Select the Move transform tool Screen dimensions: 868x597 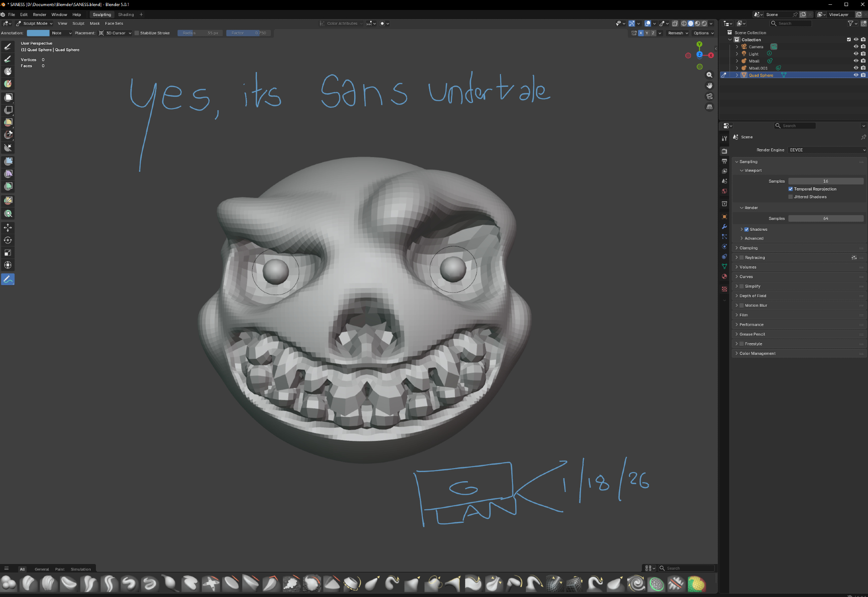click(x=8, y=227)
